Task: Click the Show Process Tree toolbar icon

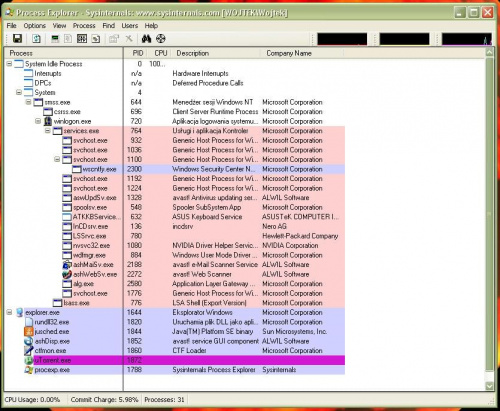Action: click(x=68, y=39)
